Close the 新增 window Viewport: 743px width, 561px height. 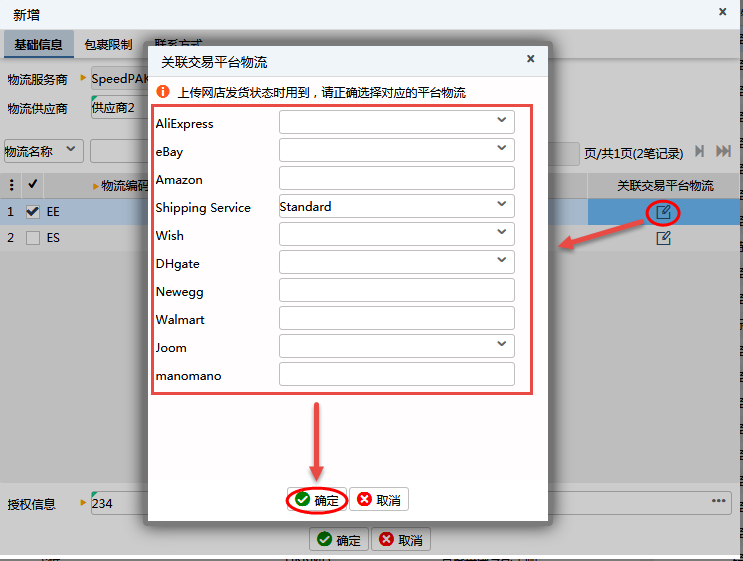723,11
